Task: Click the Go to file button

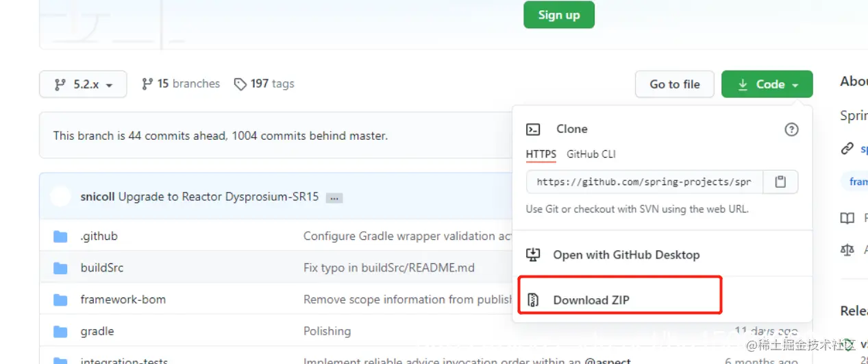Action: pyautogui.click(x=675, y=84)
